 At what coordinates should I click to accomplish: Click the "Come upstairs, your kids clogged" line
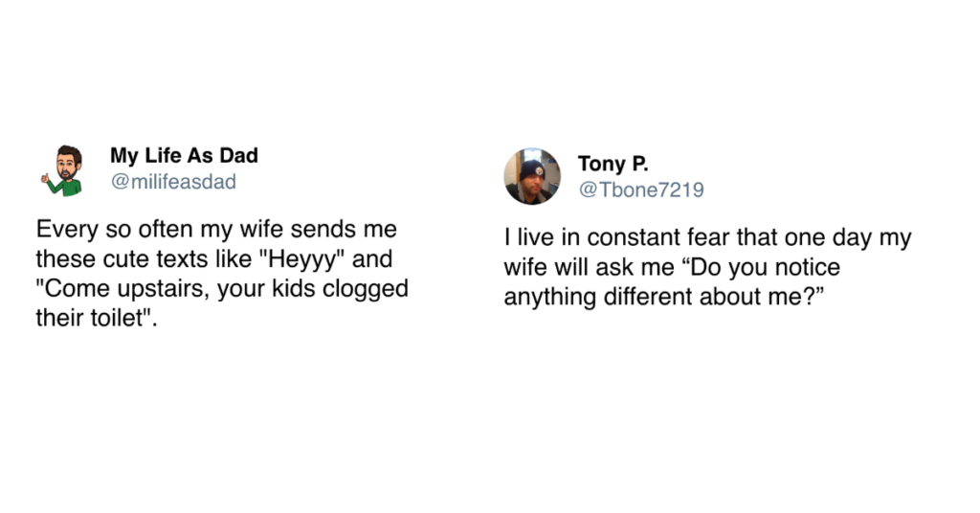click(x=222, y=288)
